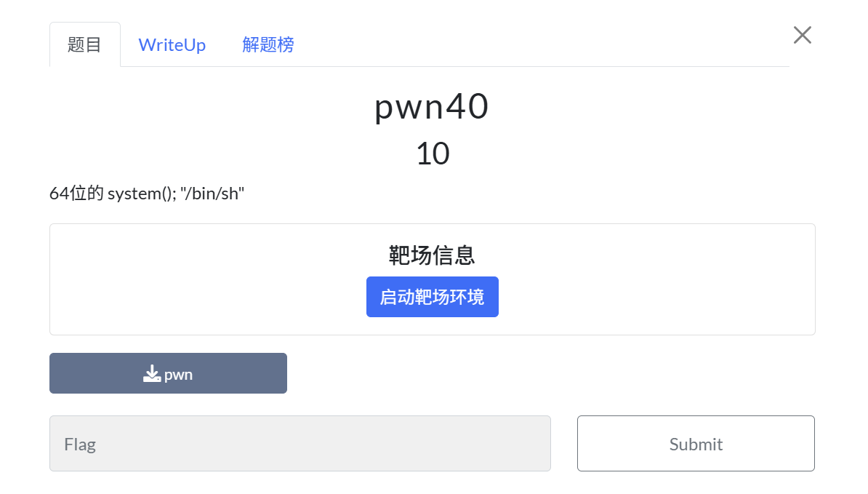The width and height of the screenshot is (868, 494).
Task: Close the challenge dialog with the X
Action: coord(802,35)
